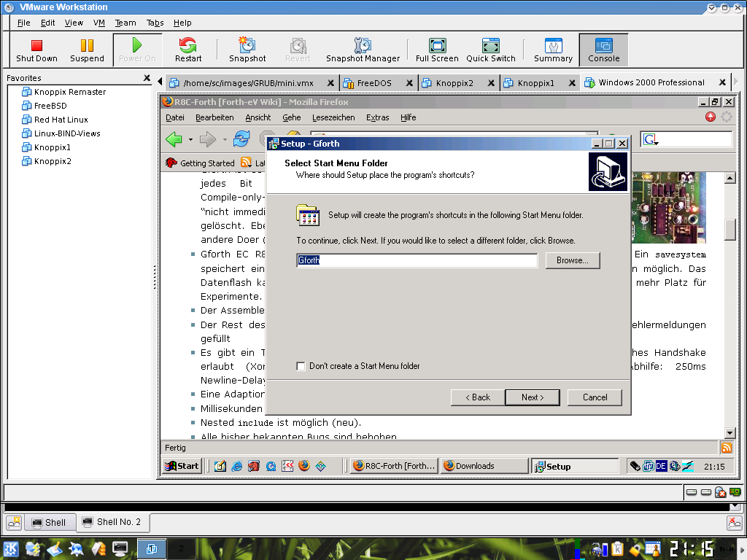Open the Team menu
The width and height of the screenshot is (747, 560).
(125, 23)
